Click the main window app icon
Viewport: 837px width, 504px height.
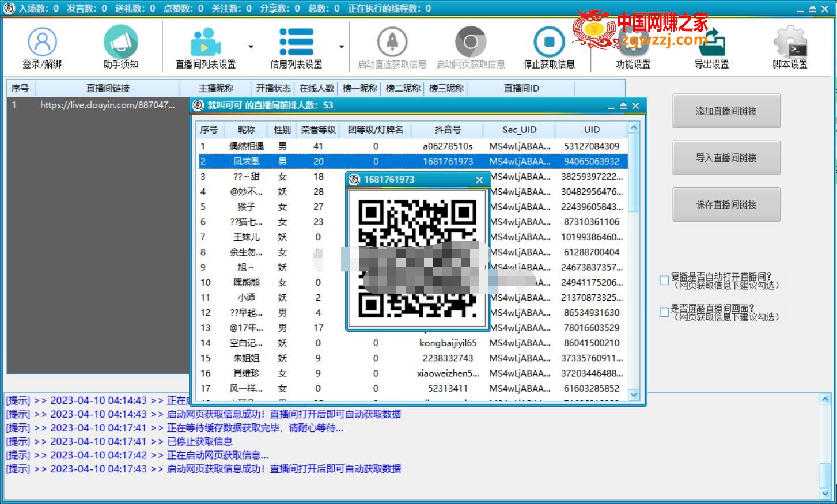[9, 8]
